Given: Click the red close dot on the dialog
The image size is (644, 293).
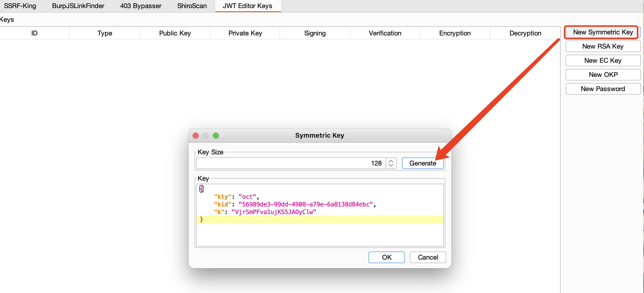Looking at the screenshot, I should click(195, 136).
